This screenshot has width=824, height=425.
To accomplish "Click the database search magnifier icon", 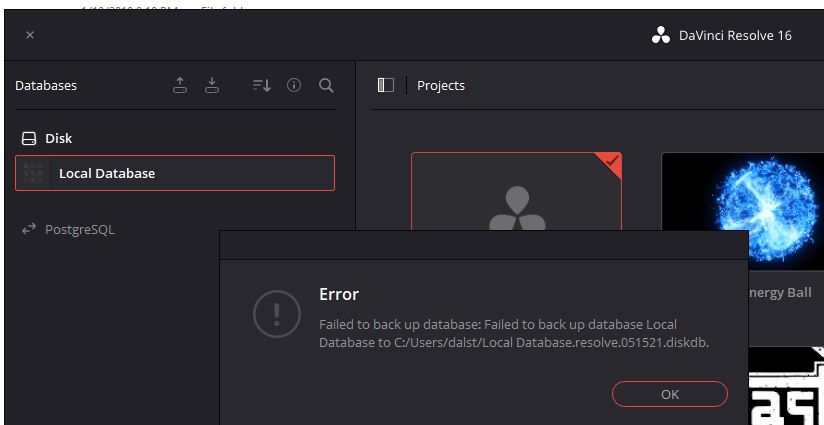I will pos(326,85).
